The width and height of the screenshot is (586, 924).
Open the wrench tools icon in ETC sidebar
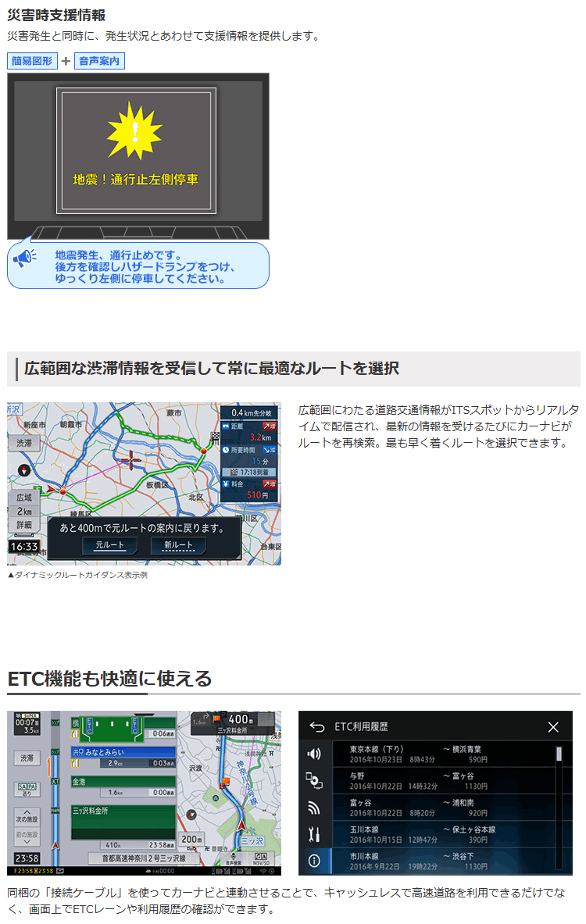(x=314, y=834)
